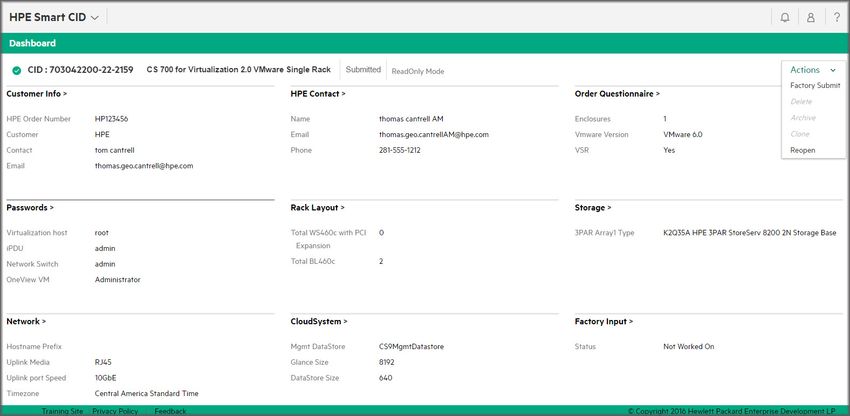Open the Factory Input section

click(x=603, y=322)
